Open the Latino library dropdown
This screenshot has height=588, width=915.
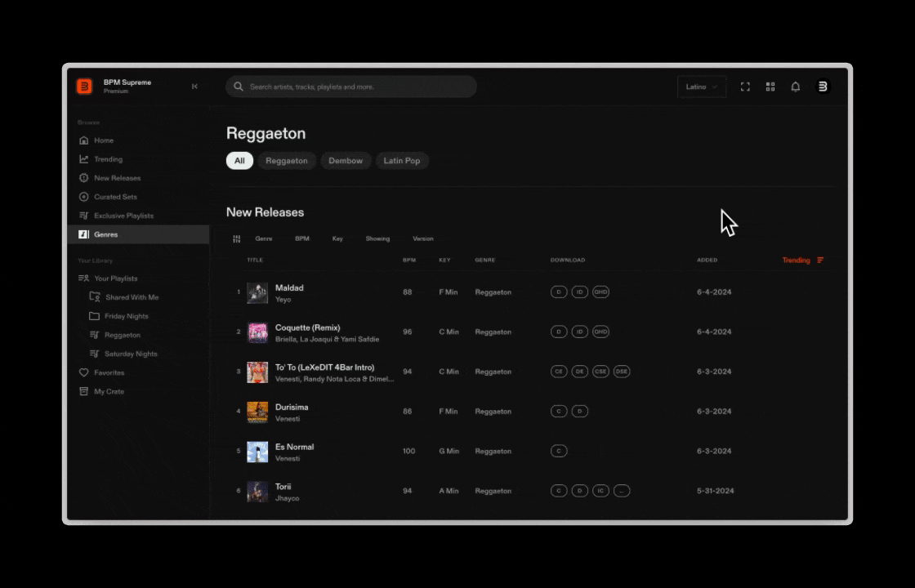tap(702, 87)
